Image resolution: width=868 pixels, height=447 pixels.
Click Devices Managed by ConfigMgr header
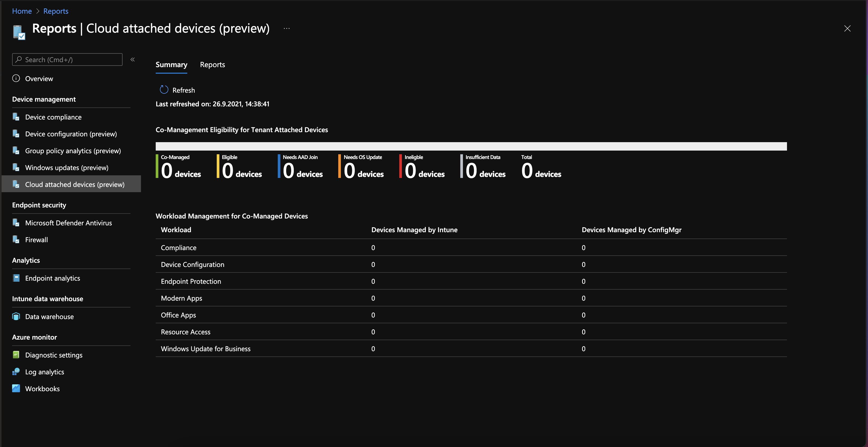[x=632, y=230]
